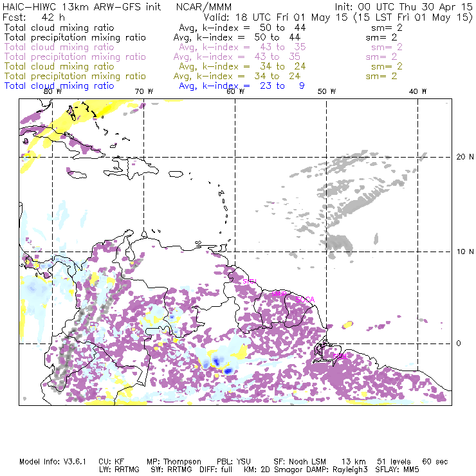Click the 'HAIC-HIWC 13km ARW-GFS init' title
The height and width of the screenshot is (476, 476).
[82, 6]
